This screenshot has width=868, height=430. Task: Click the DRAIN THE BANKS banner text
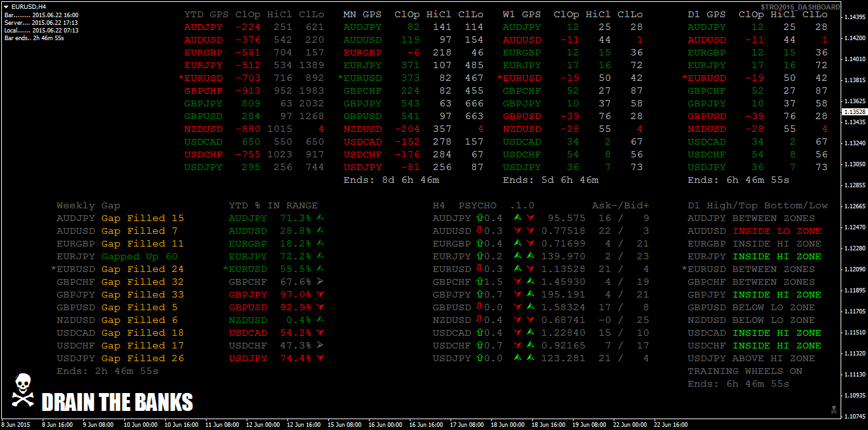pyautogui.click(x=117, y=402)
